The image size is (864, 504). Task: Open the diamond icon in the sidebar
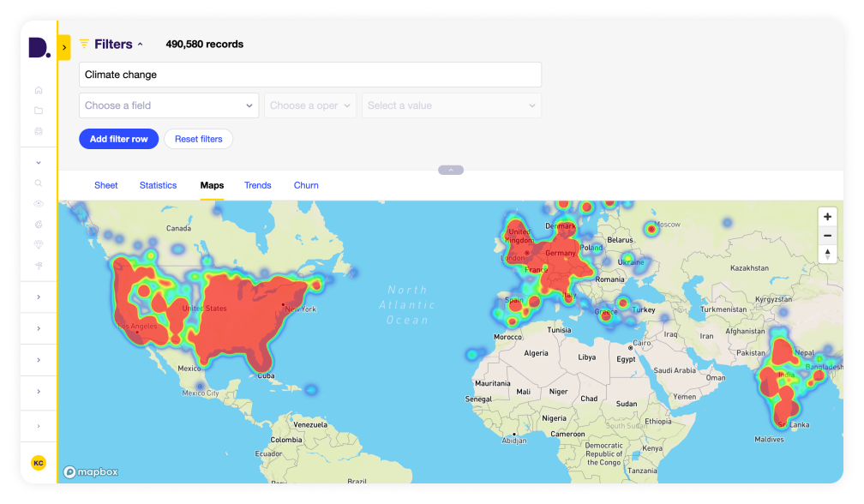pyautogui.click(x=39, y=244)
